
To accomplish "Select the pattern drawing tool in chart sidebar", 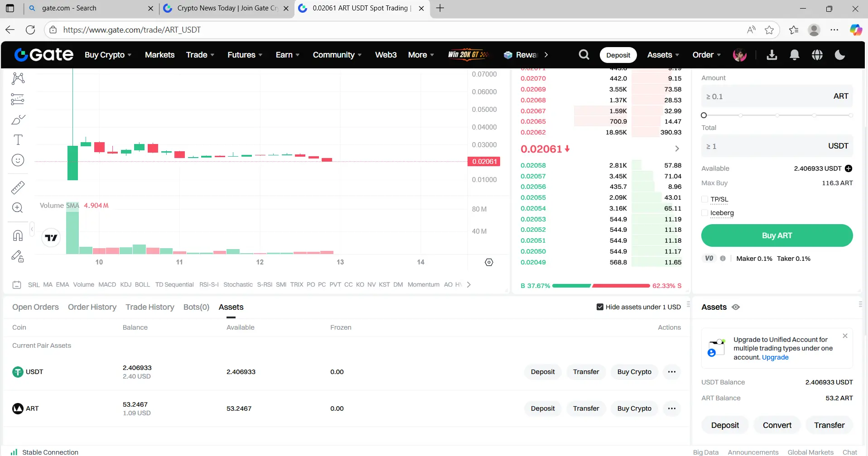I will [x=18, y=78].
